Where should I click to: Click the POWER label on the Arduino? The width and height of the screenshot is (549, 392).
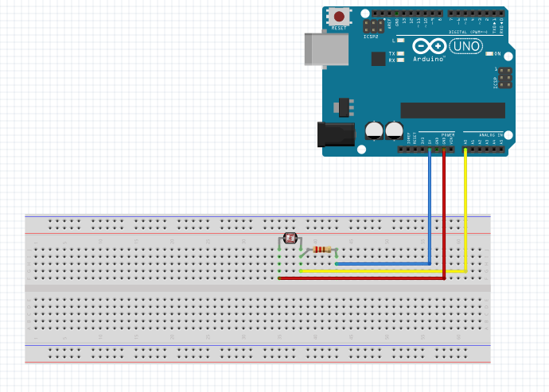448,135
